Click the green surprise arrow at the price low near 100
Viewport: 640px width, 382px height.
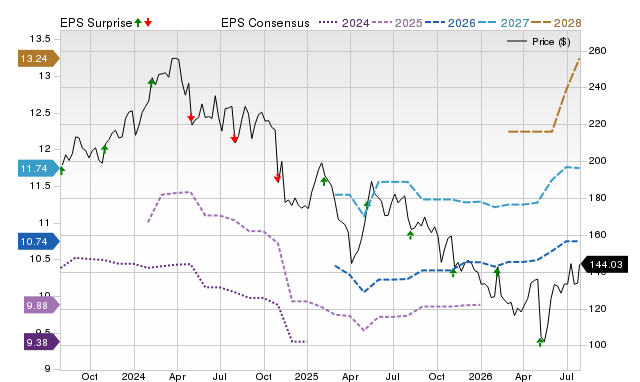(x=540, y=342)
